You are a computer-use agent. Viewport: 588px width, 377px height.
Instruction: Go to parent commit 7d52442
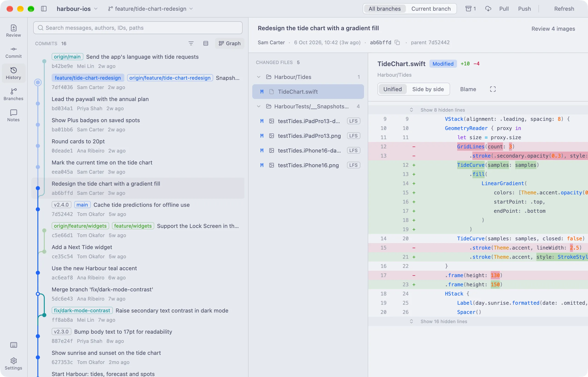coord(430,43)
